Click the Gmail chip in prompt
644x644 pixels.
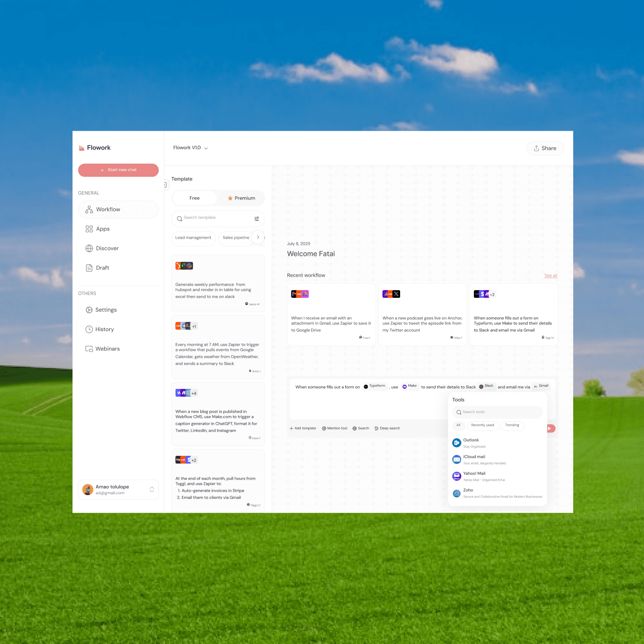click(x=541, y=386)
